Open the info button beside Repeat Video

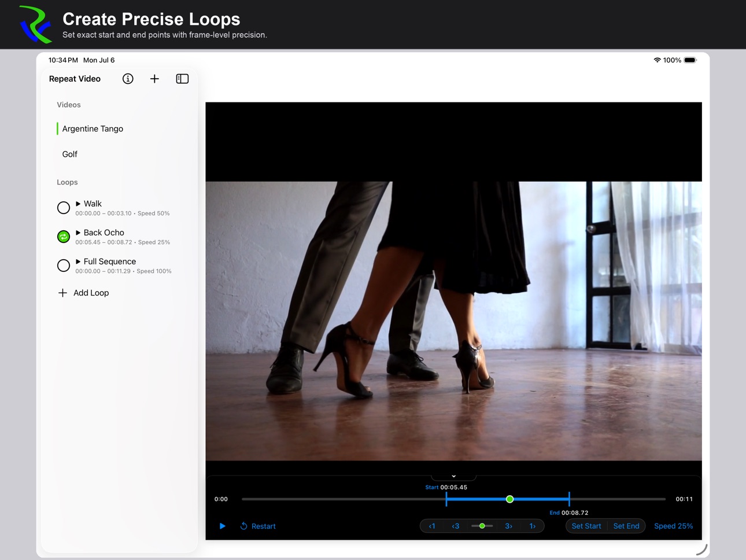pos(128,79)
